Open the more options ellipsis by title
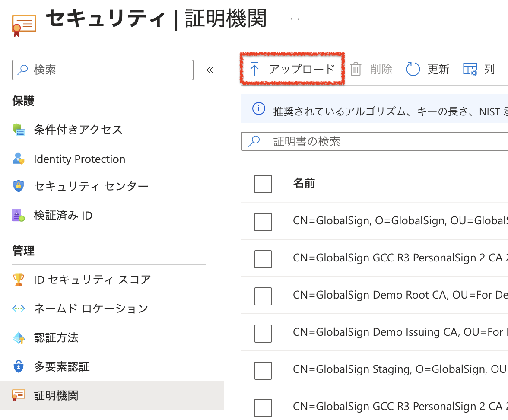 [x=295, y=19]
